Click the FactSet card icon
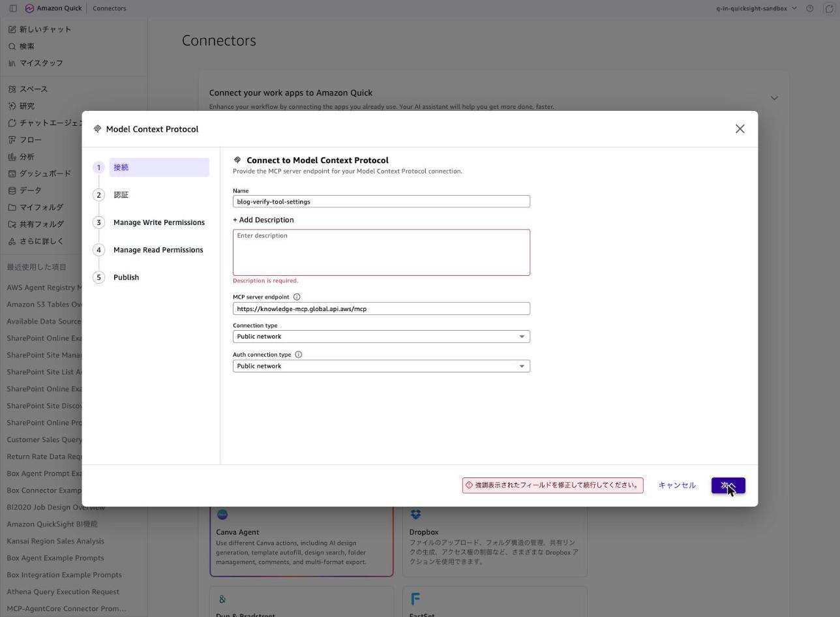The height and width of the screenshot is (617, 840). [415, 599]
